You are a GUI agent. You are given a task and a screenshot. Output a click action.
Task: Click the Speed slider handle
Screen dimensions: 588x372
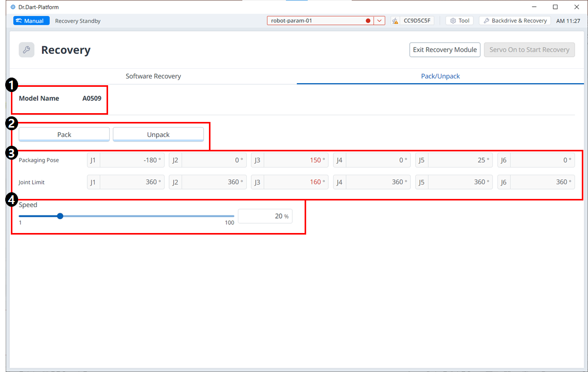[x=60, y=216]
